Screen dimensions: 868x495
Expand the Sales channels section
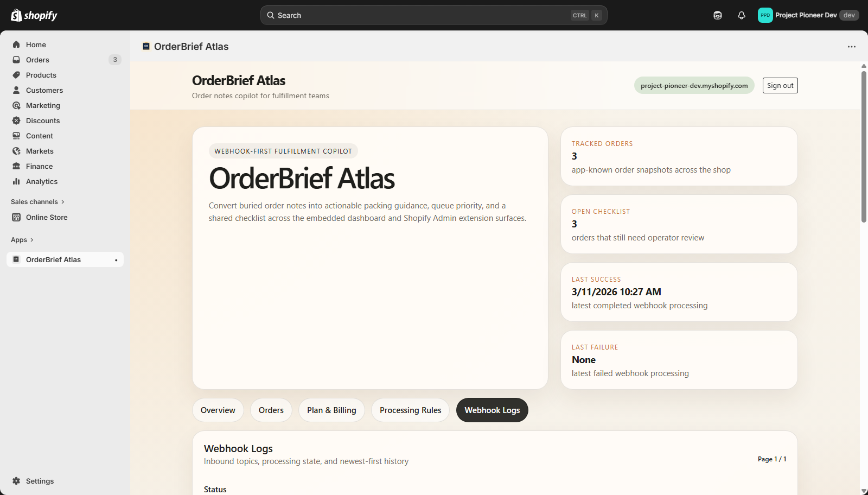[37, 202]
